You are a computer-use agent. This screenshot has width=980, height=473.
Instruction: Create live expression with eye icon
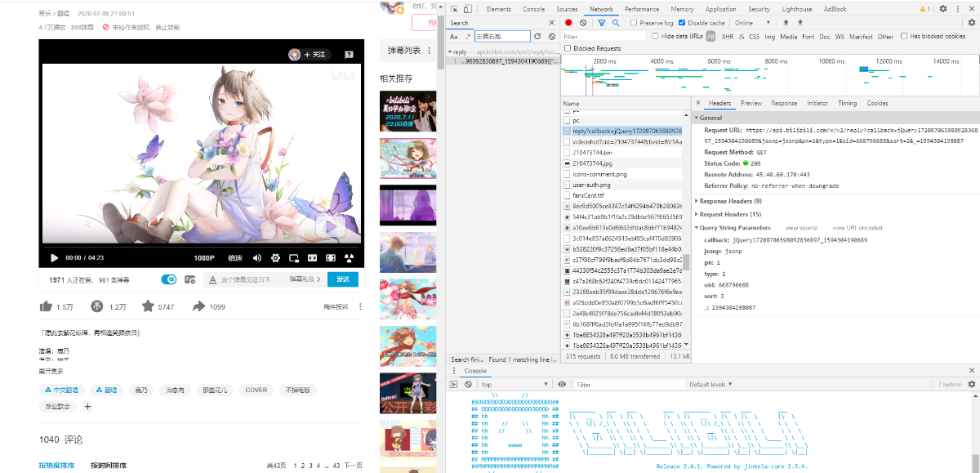click(x=562, y=384)
